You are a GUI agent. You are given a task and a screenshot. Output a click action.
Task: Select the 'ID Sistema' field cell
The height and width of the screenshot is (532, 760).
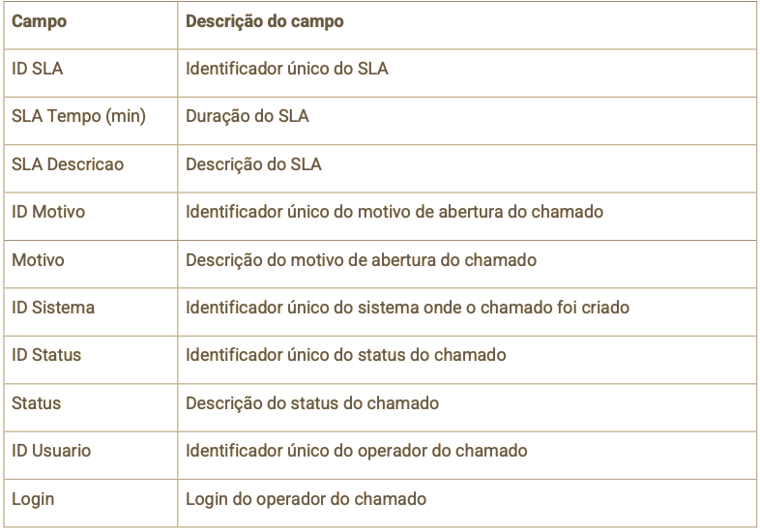tap(91, 311)
